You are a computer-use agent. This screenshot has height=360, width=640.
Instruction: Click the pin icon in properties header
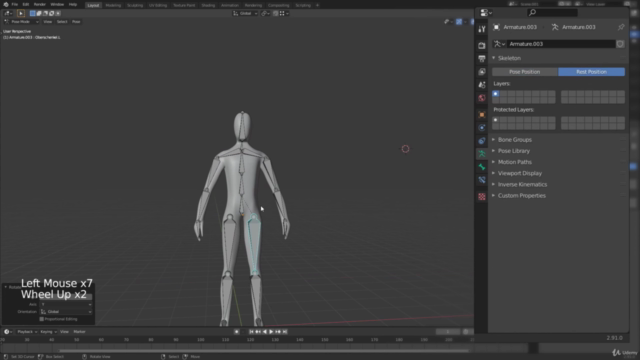pyautogui.click(x=621, y=27)
